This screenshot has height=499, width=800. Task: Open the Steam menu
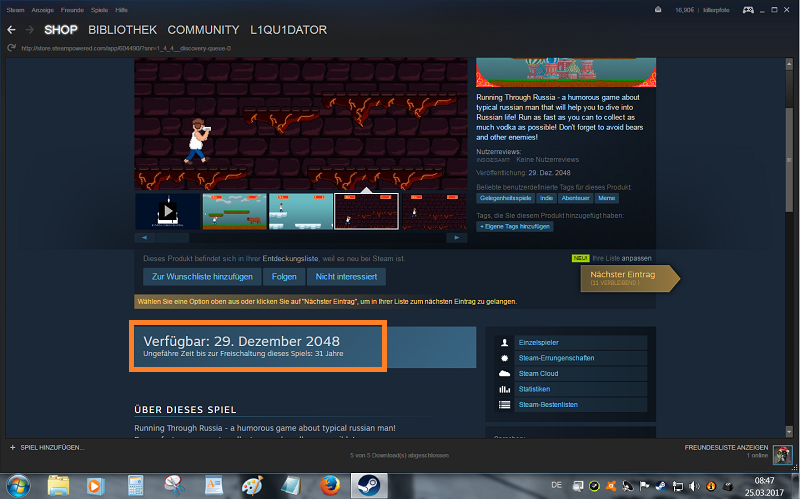[x=15, y=10]
